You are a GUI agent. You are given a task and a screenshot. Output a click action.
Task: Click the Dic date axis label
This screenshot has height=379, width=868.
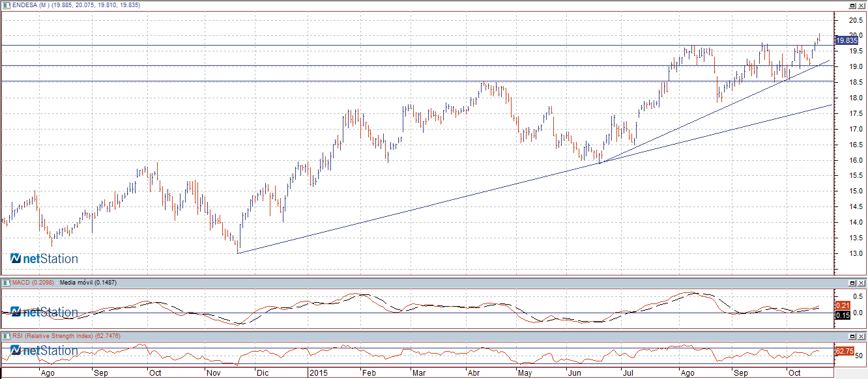(264, 374)
